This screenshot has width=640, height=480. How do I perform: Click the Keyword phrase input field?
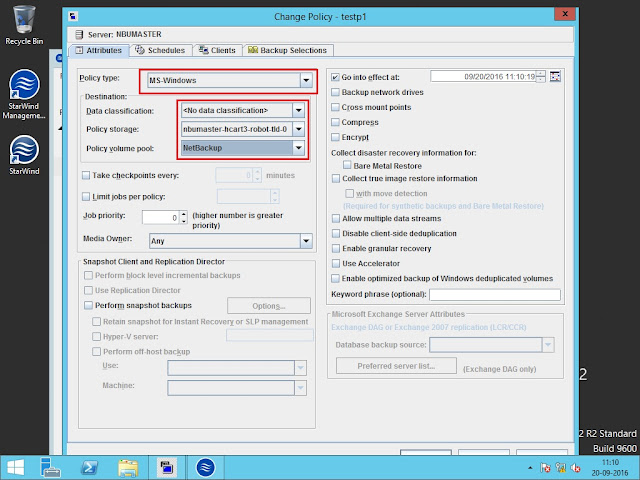[495, 294]
